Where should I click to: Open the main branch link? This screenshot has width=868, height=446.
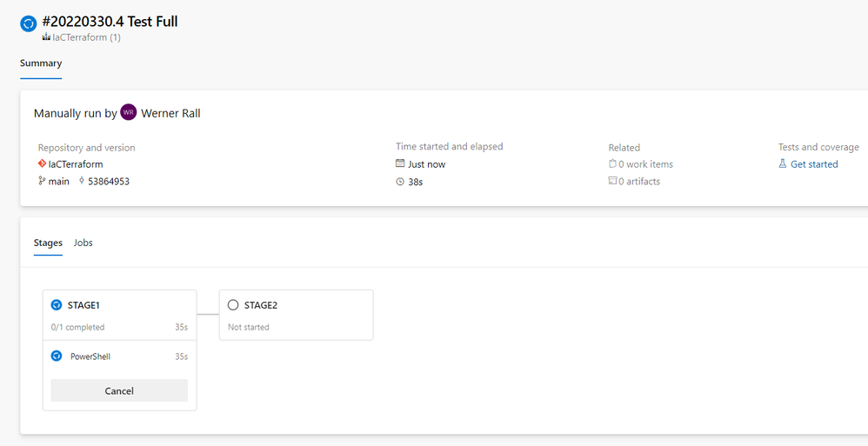(59, 181)
